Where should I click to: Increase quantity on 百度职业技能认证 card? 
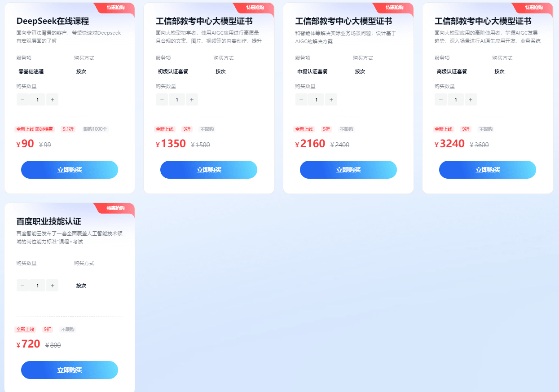(53, 286)
